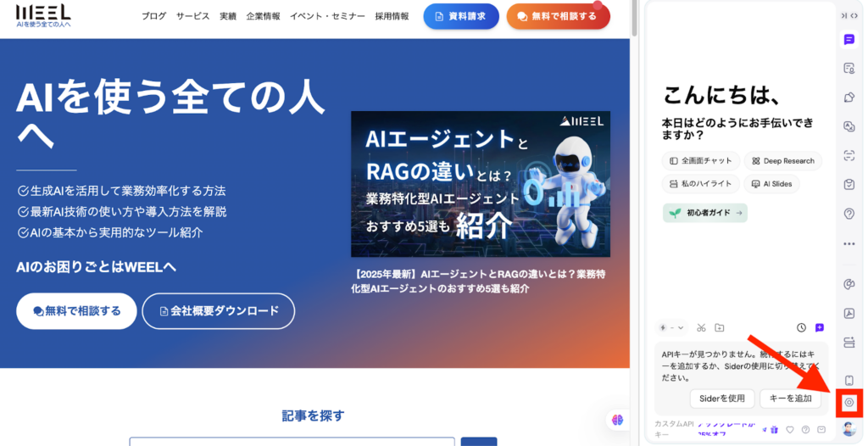
Task: Click the 資料請求 button
Action: tap(460, 16)
